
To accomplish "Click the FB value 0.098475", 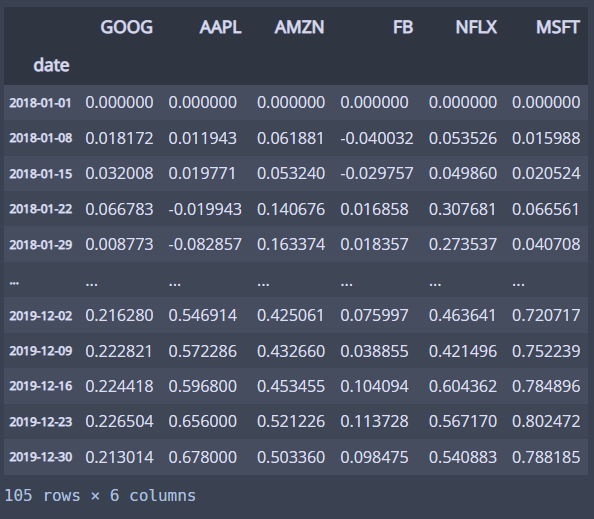I will point(374,457).
